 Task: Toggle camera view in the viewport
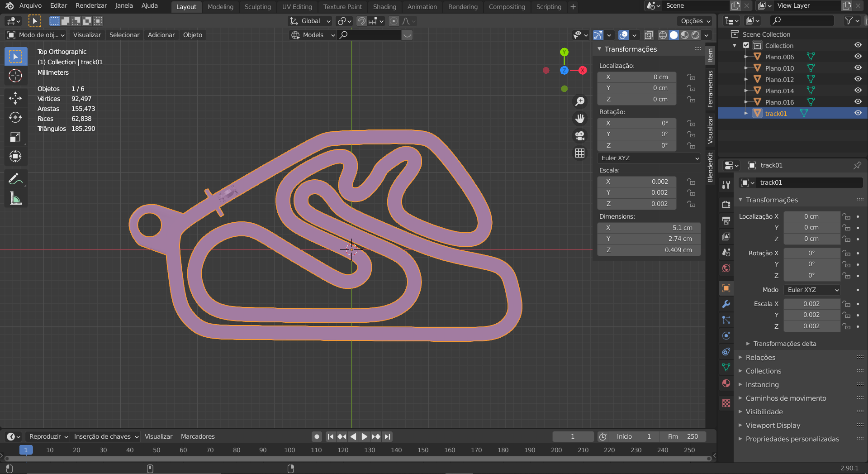click(579, 136)
